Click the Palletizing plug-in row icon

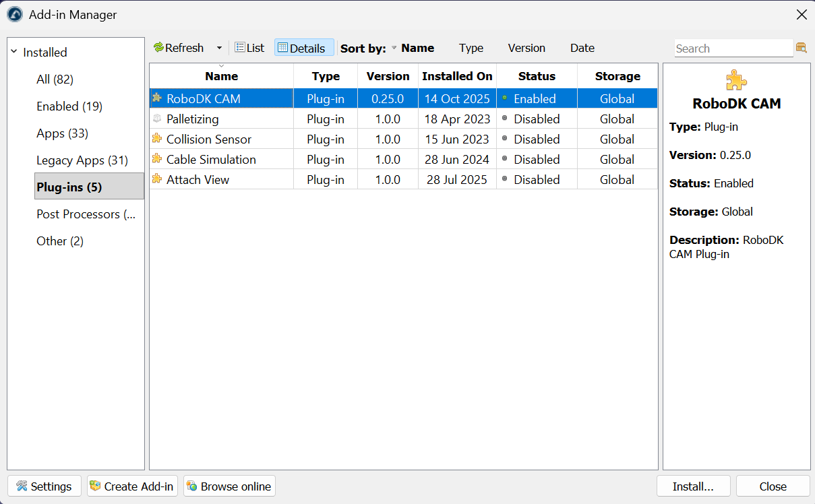click(157, 119)
